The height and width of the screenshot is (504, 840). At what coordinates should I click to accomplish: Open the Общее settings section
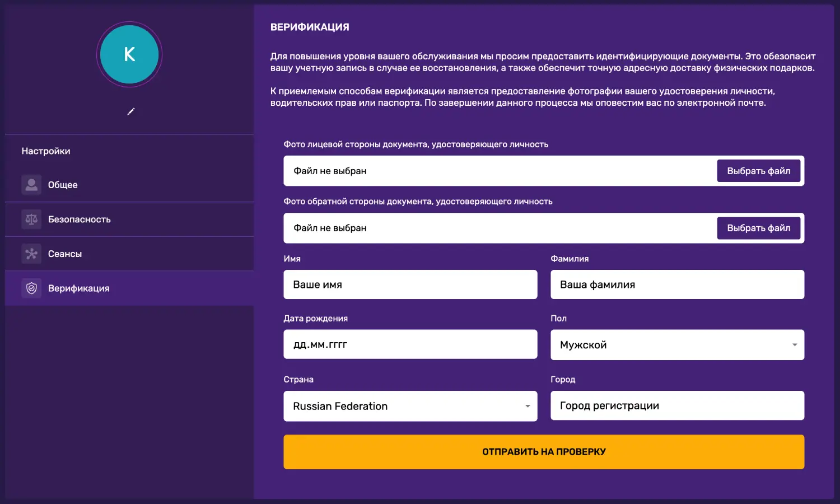click(129, 185)
